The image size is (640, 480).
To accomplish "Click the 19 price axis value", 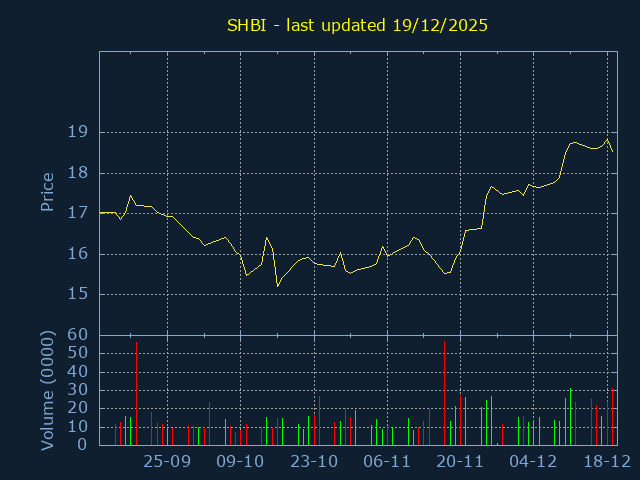I will [x=78, y=132].
